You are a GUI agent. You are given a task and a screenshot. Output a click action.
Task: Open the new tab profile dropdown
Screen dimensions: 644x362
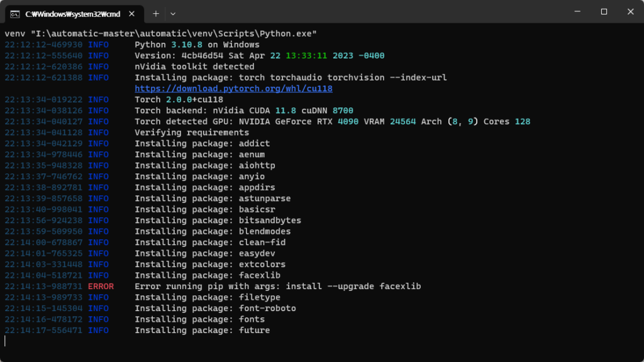(173, 14)
